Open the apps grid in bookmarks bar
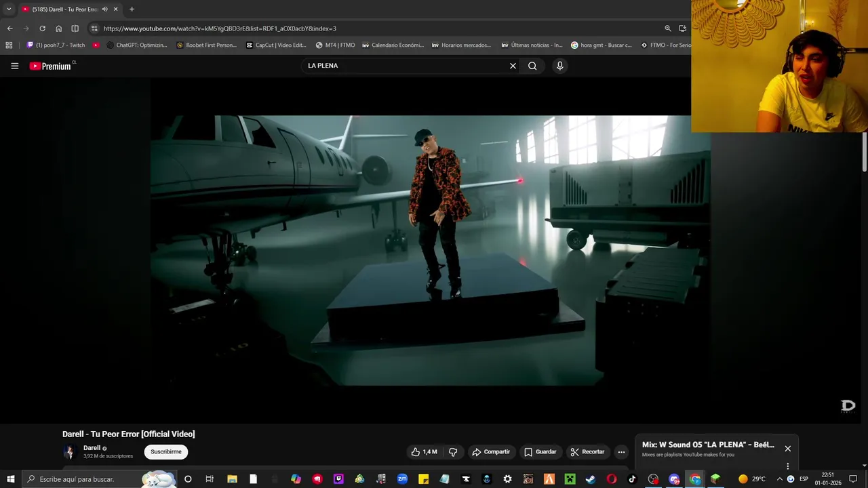868x488 pixels. (9, 45)
